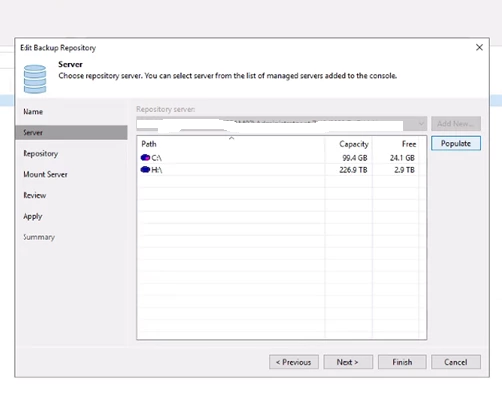Image resolution: width=502 pixels, height=405 pixels.
Task: Close the Edit Backup Repository dialog
Action: (479, 47)
